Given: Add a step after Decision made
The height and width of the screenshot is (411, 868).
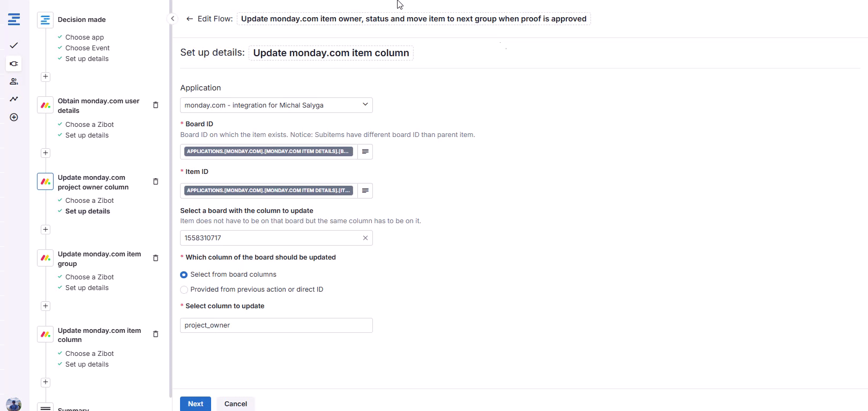Looking at the screenshot, I should click(46, 77).
